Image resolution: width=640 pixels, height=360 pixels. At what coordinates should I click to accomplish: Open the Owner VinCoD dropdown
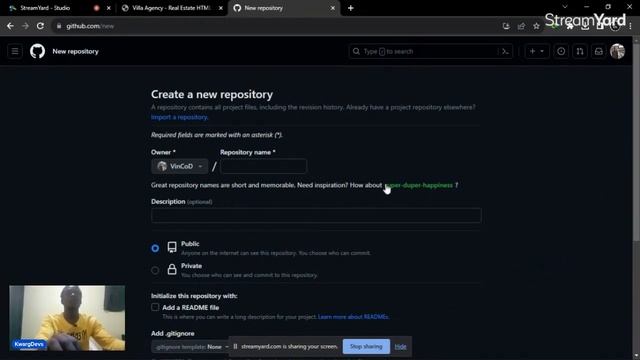(x=180, y=166)
